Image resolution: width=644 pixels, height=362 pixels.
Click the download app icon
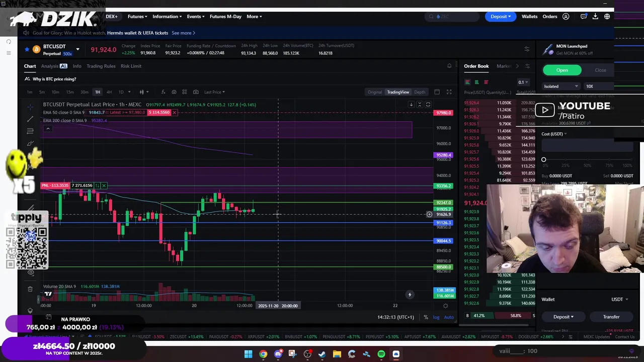595,17
